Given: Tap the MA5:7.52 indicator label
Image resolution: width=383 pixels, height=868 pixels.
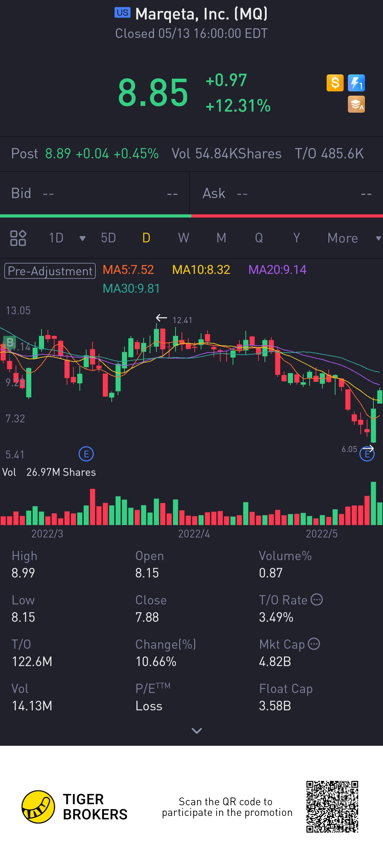Looking at the screenshot, I should pos(128,270).
